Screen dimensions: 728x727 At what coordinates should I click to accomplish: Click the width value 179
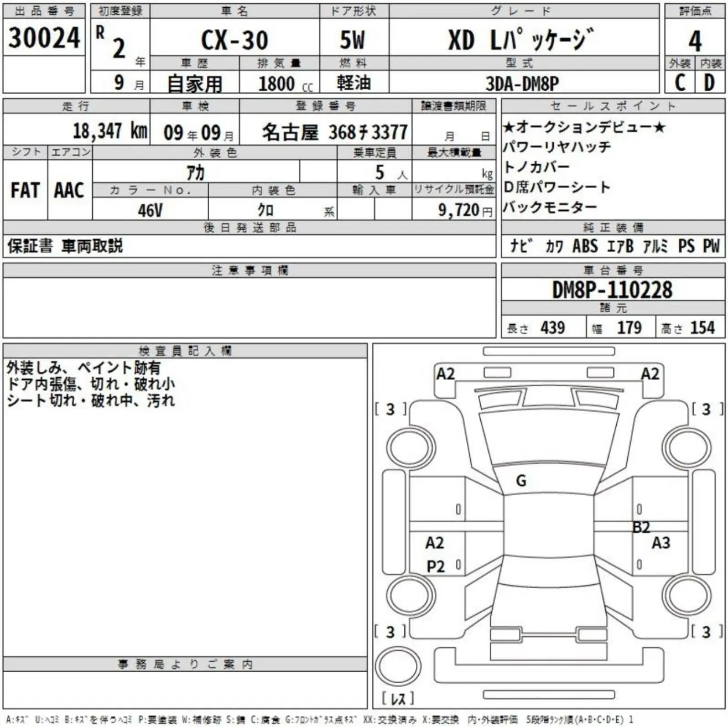629,328
